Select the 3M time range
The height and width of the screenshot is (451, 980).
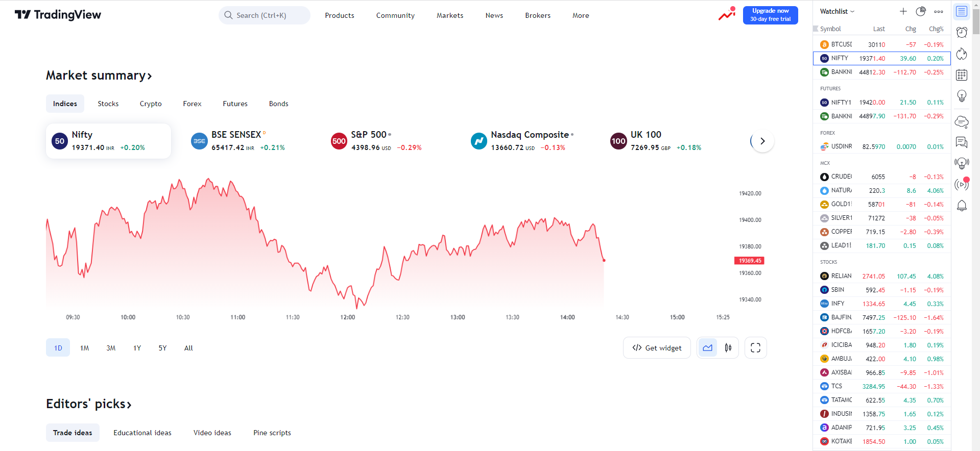click(x=111, y=348)
